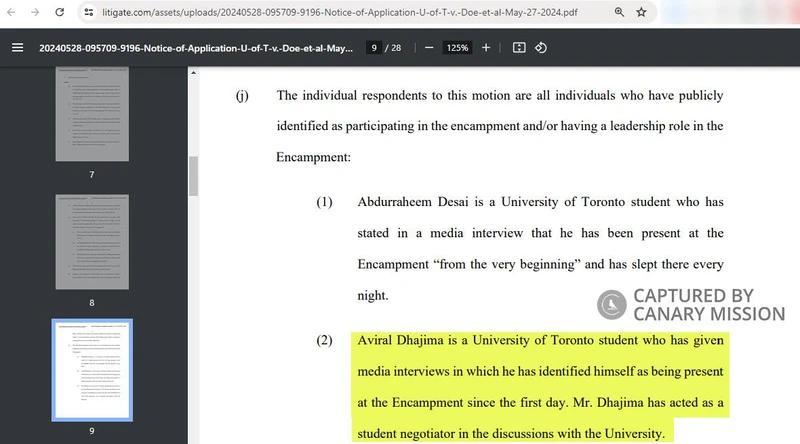Fit PDF to page
The width and height of the screenshot is (800, 444).
coord(519,47)
